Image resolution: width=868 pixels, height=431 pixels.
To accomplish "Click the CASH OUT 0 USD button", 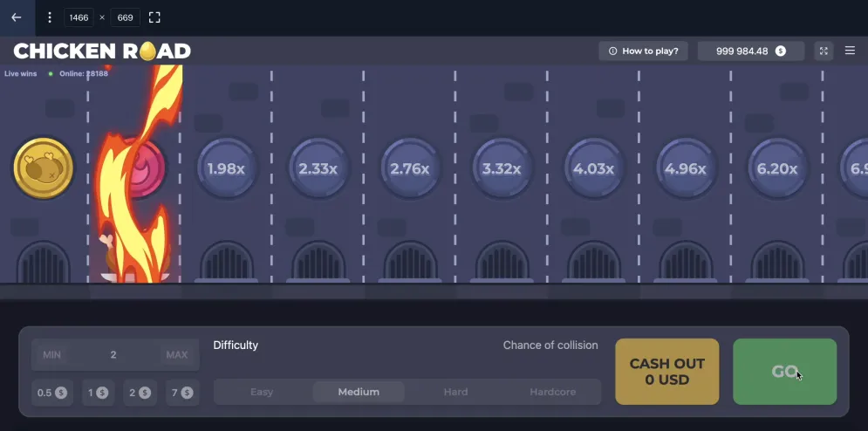I will tap(667, 372).
